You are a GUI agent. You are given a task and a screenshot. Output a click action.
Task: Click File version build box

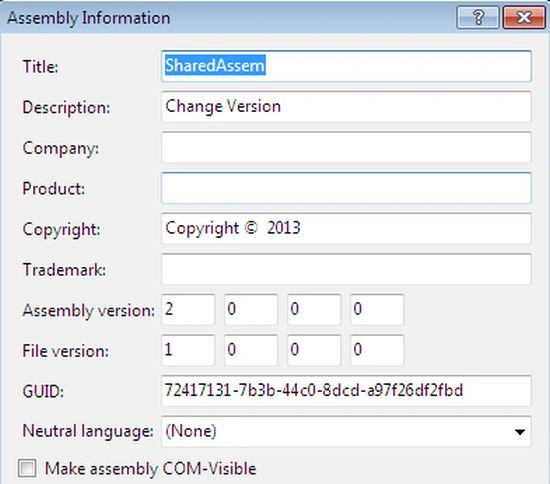coord(314,350)
